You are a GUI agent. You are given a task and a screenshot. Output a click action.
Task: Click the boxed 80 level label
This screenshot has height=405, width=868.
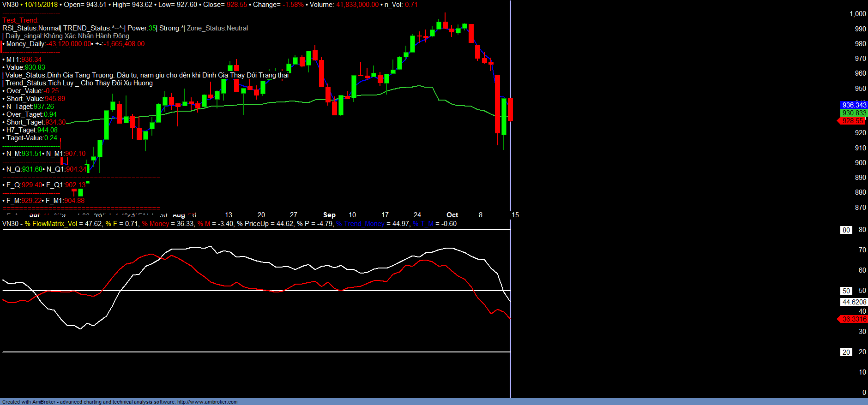click(846, 230)
